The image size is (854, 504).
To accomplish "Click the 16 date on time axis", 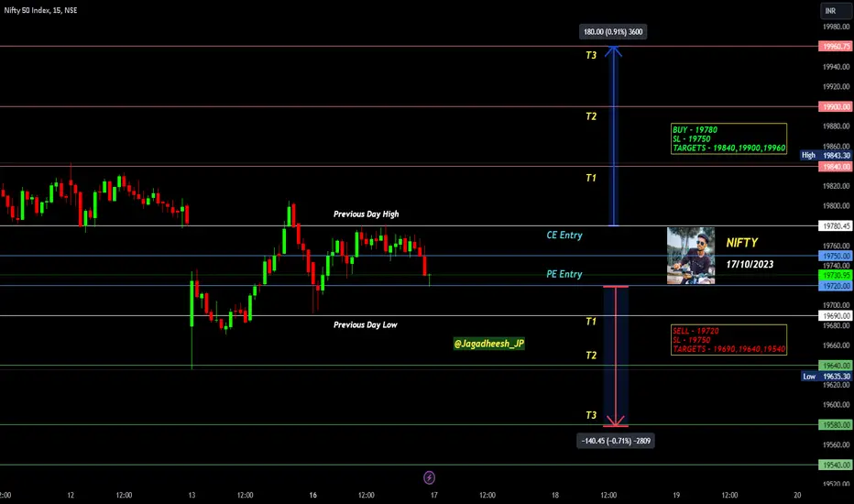I will (313, 495).
